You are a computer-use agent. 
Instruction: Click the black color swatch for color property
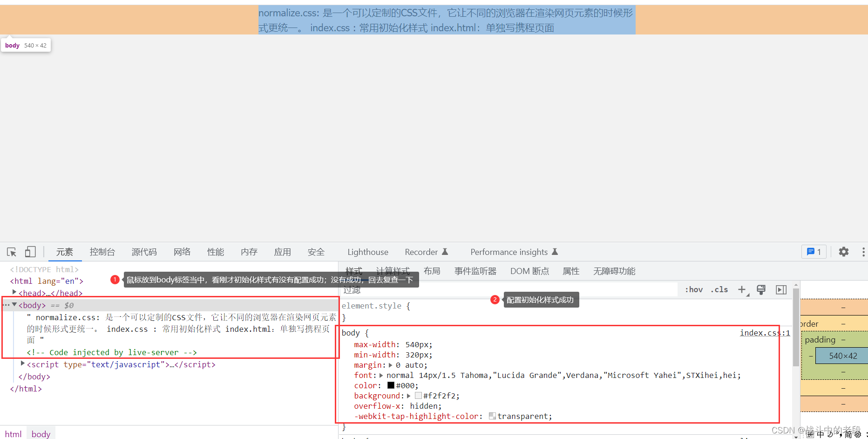390,385
